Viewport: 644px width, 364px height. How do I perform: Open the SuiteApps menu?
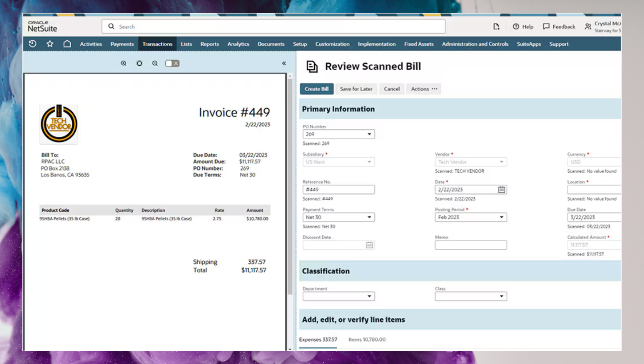[x=529, y=44]
